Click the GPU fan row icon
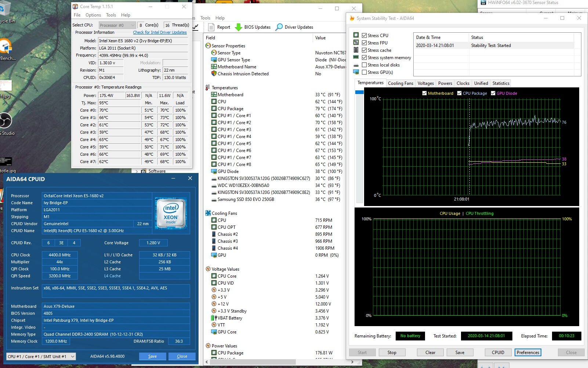 [214, 255]
